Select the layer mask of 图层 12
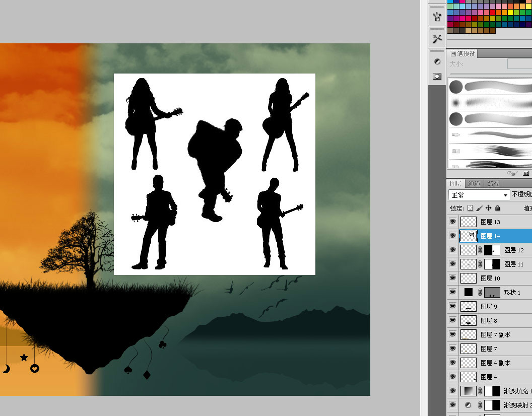The height and width of the screenshot is (416, 532). [x=492, y=250]
